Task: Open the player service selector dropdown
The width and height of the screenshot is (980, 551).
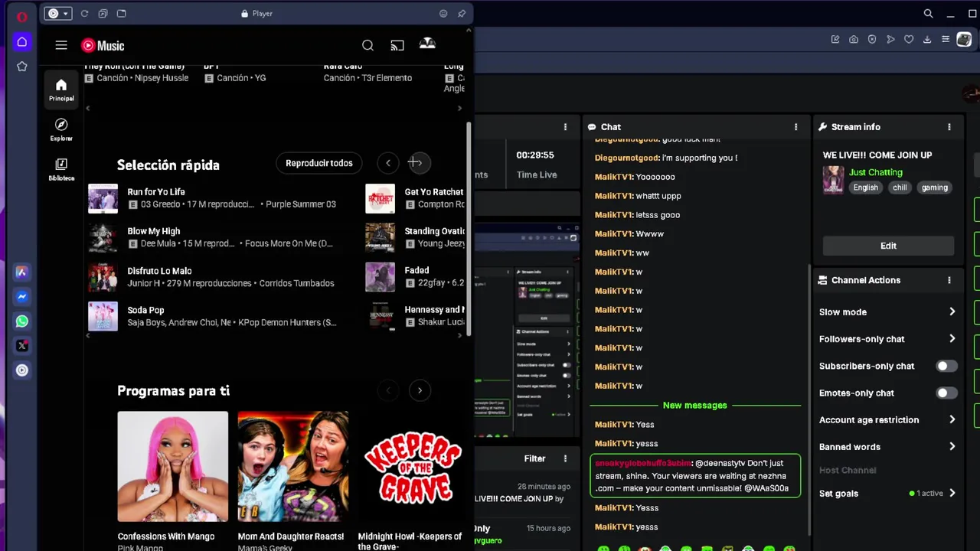Action: tap(57, 13)
